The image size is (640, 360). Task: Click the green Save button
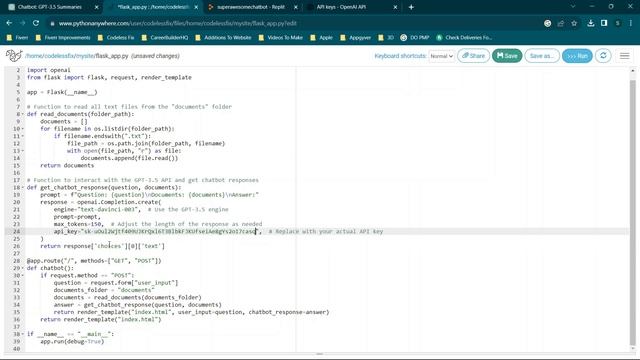(x=507, y=56)
